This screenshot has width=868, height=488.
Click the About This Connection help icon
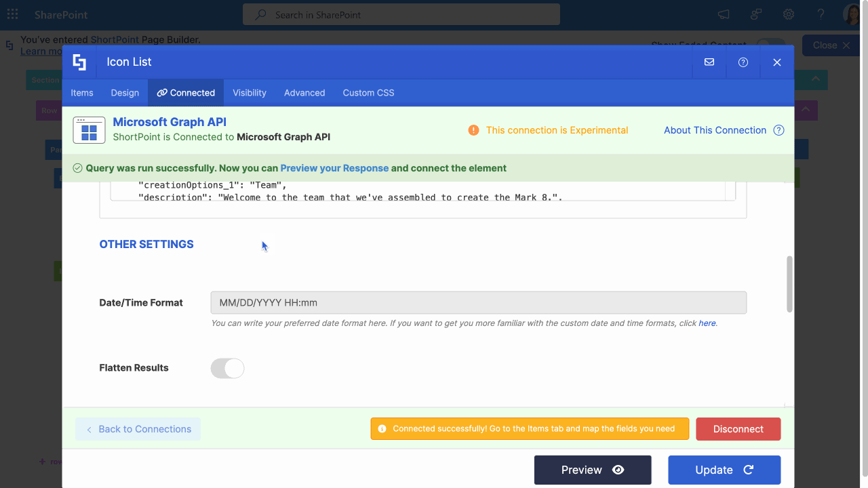tap(779, 130)
